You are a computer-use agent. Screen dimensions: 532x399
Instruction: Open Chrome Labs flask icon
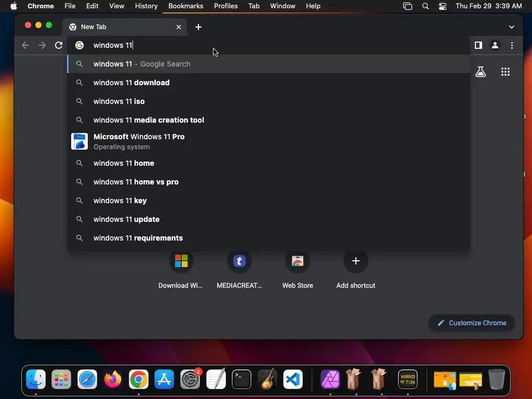pyautogui.click(x=481, y=72)
